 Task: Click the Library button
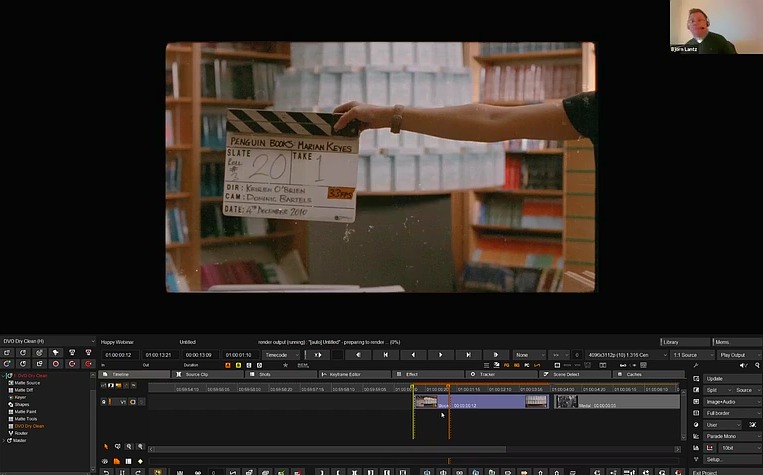click(685, 342)
